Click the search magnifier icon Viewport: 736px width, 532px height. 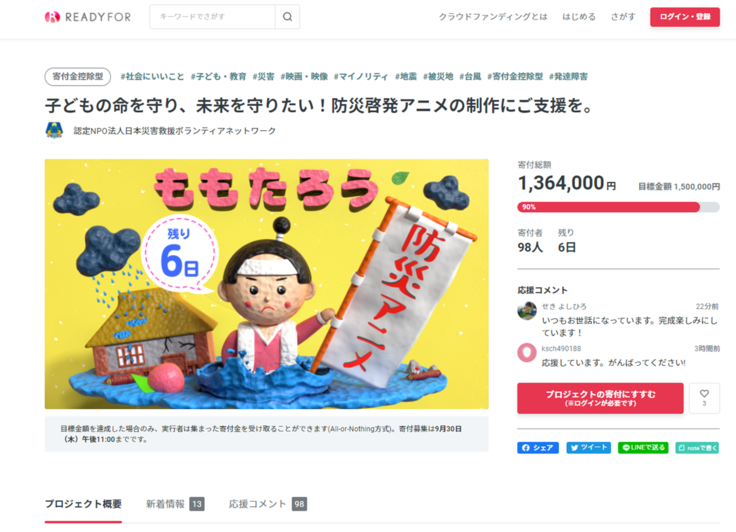(x=287, y=17)
